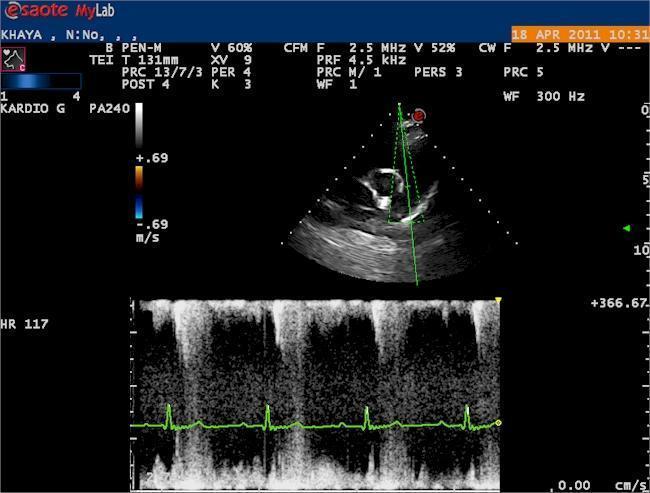Click the HR 117 heart rate readout
The height and width of the screenshot is (493, 650).
pyautogui.click(x=25, y=325)
